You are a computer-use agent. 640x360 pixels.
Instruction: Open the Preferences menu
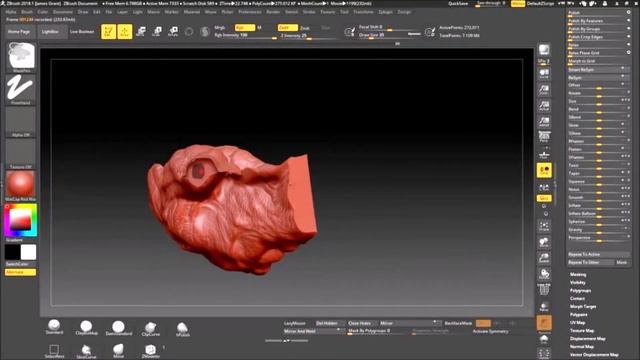[x=250, y=12]
